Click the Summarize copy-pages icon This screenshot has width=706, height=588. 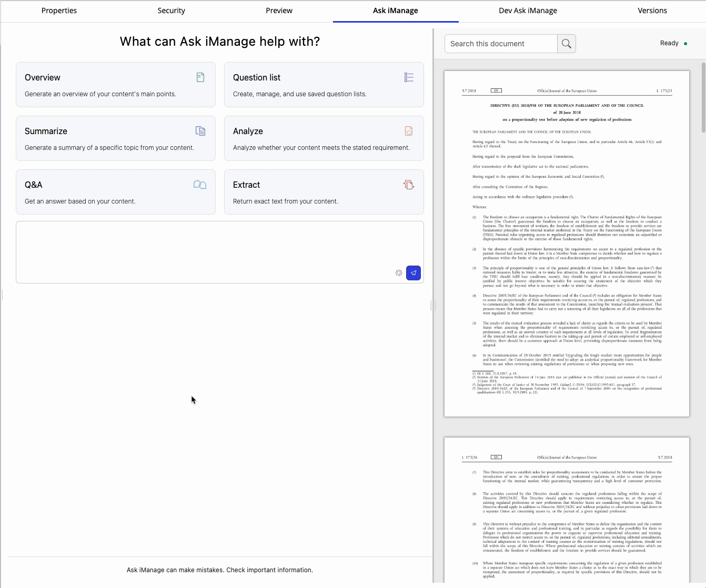200,130
